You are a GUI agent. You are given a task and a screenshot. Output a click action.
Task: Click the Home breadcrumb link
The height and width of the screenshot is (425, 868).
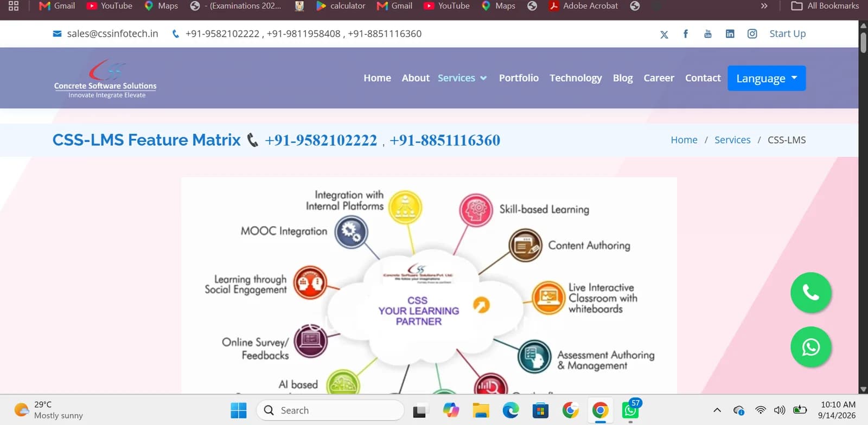(684, 140)
